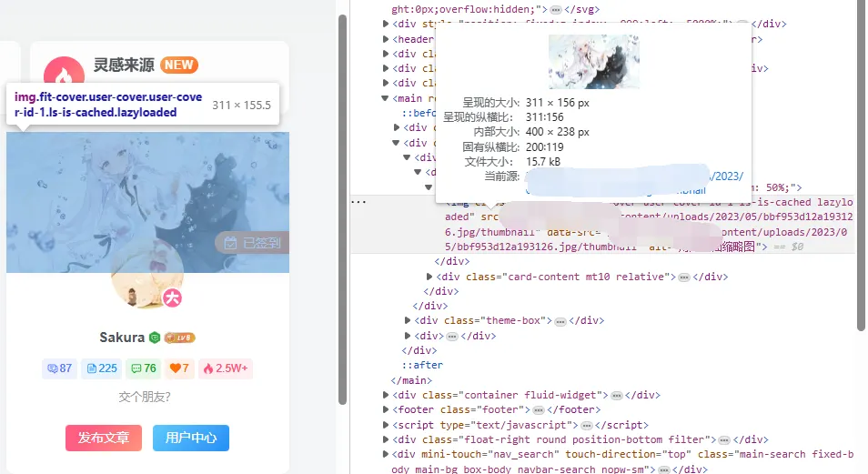Click the ellipsis after svg overflow:hidden line
Image resolution: width=868 pixels, height=474 pixels.
pyautogui.click(x=556, y=10)
